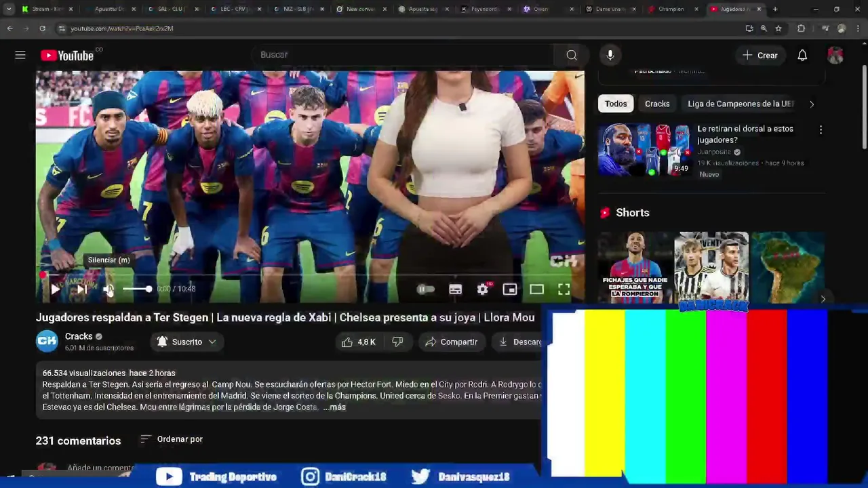
Task: Open options menu for the dorsal video
Action: tap(821, 129)
